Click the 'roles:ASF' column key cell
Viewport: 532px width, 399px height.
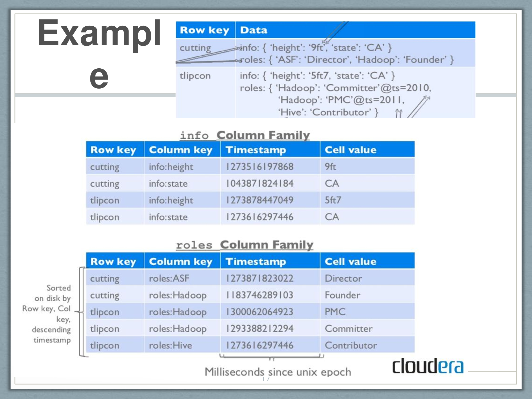(x=169, y=279)
